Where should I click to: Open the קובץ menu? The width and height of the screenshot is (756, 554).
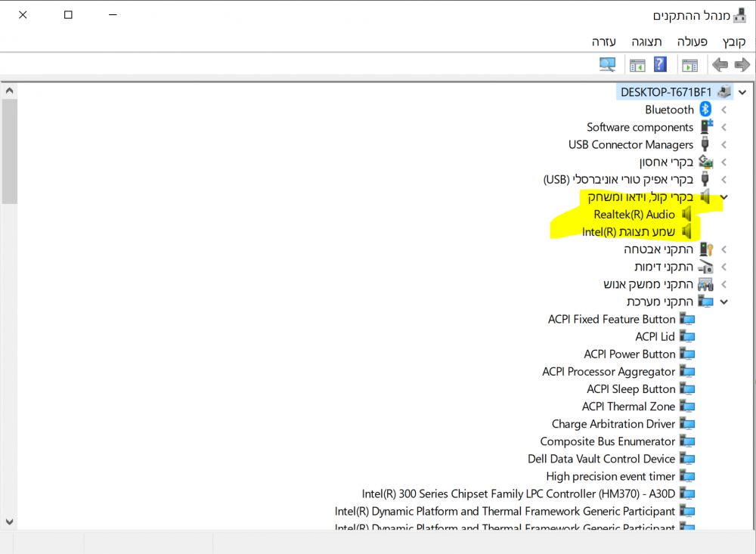pos(734,42)
